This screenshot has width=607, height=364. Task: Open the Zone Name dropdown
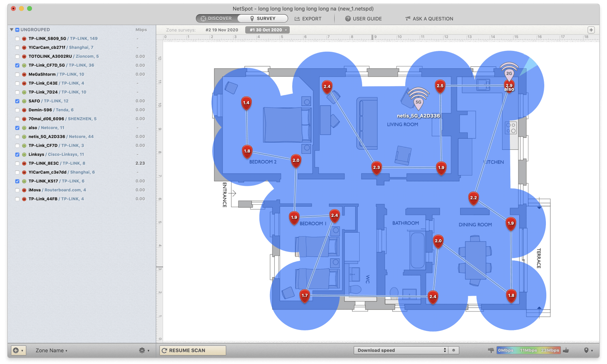click(x=51, y=351)
